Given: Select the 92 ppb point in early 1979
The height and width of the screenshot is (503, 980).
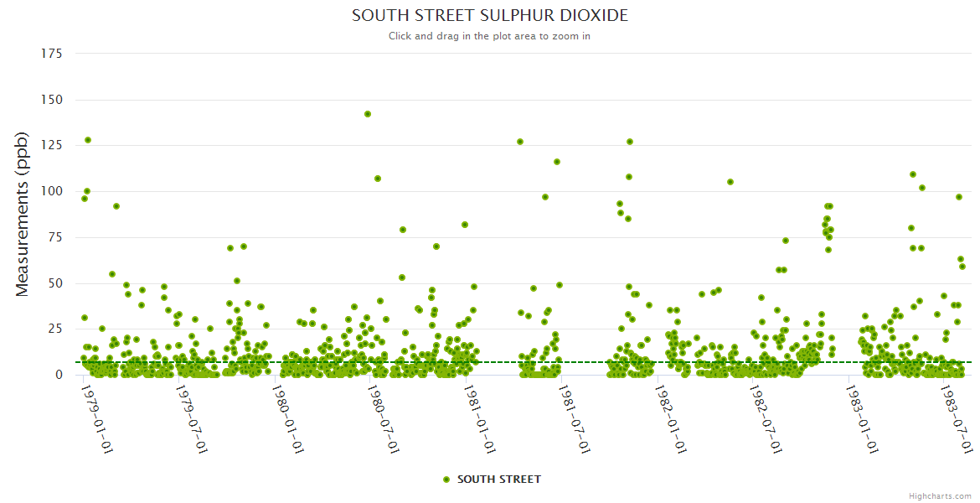Looking at the screenshot, I should (116, 206).
